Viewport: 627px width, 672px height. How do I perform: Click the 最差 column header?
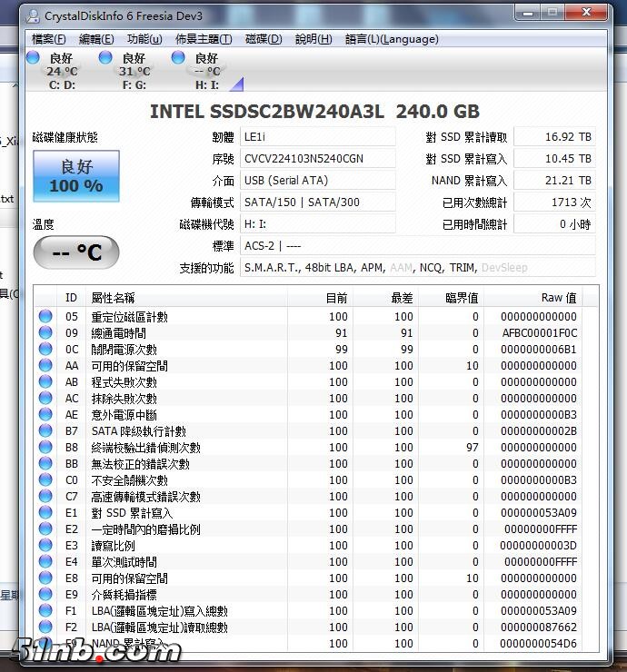tap(385, 298)
